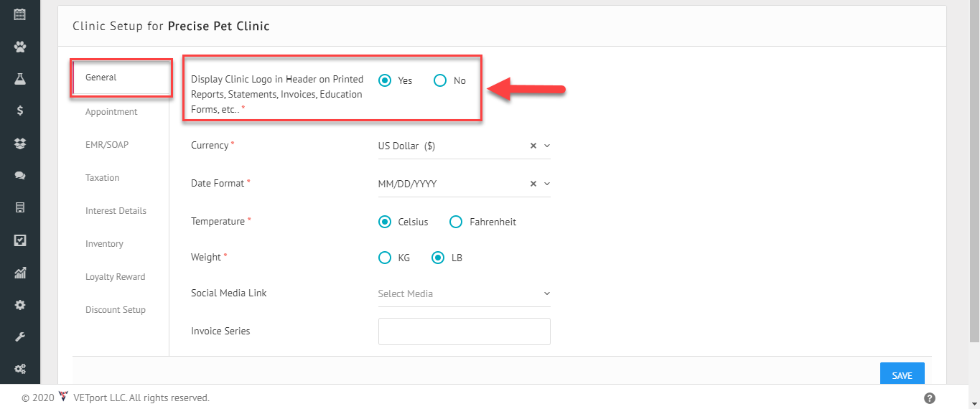
Task: Click the Weight field label
Action: point(206,258)
